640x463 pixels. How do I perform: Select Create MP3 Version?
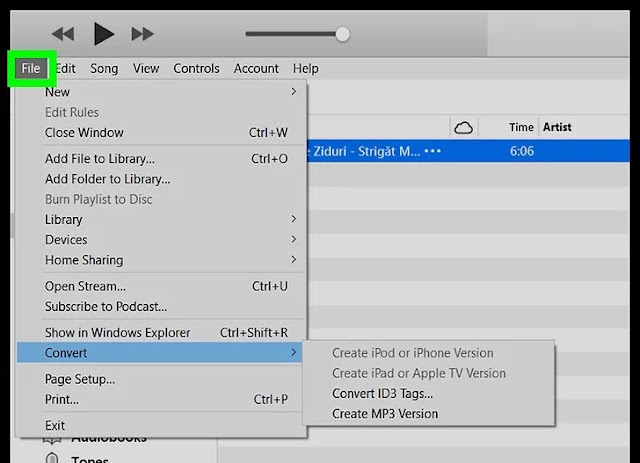[x=429, y=414]
